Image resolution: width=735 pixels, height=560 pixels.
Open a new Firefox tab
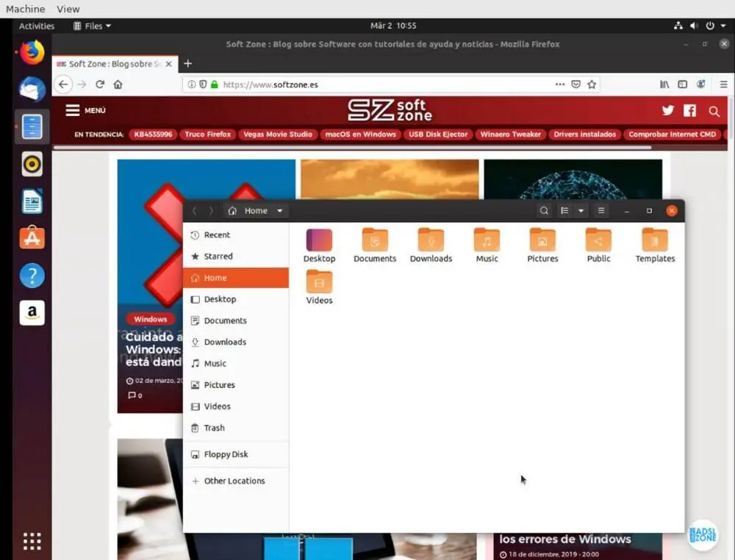[187, 64]
